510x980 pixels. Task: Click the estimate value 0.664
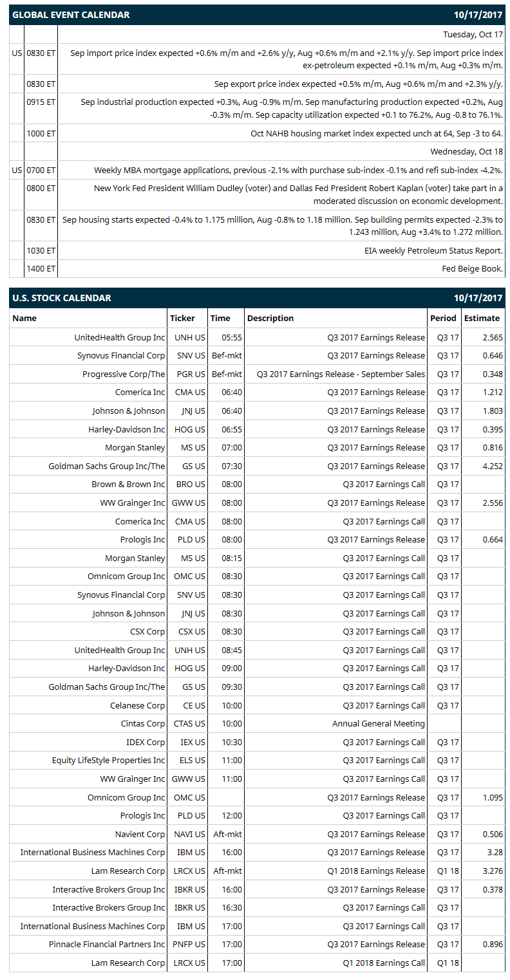point(493,539)
